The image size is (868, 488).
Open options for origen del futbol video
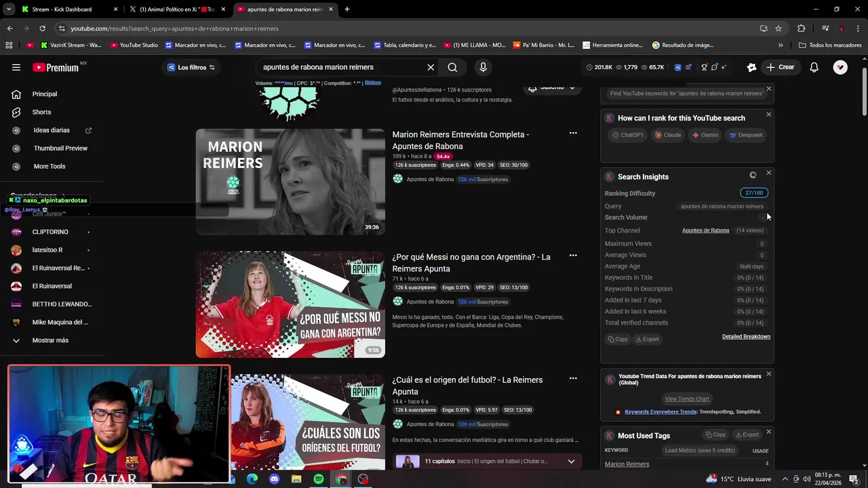573,378
